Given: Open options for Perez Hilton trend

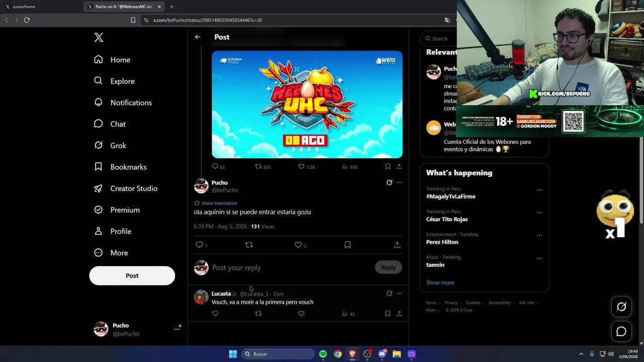Looking at the screenshot, I should click(x=539, y=235).
